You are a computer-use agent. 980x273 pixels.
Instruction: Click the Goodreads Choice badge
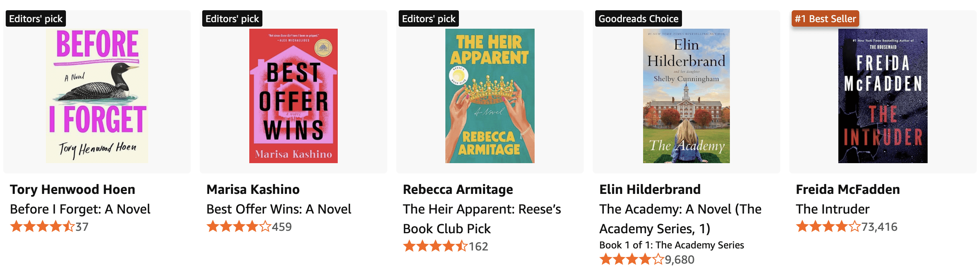click(638, 19)
